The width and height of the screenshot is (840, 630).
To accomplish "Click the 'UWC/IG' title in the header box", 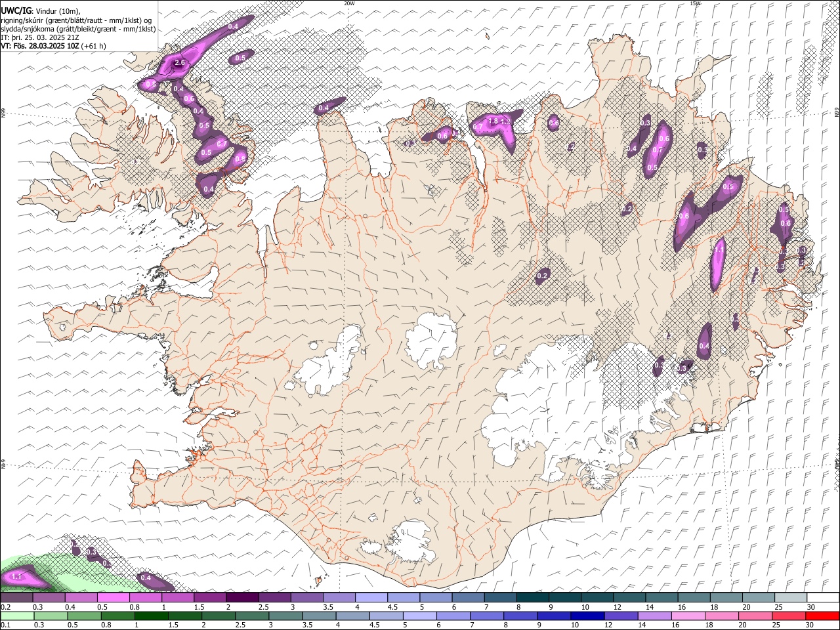I will (x=15, y=10).
